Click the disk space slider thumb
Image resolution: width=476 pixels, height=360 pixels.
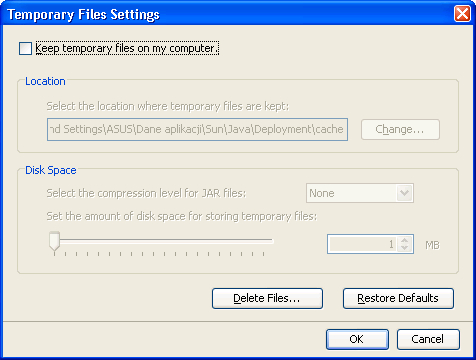[55, 241]
